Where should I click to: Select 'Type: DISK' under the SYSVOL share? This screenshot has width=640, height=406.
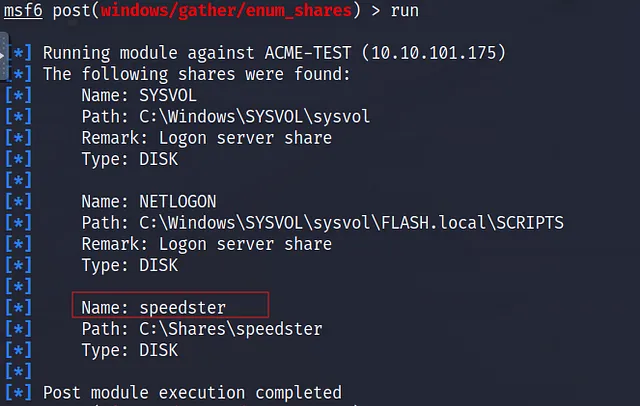point(130,159)
